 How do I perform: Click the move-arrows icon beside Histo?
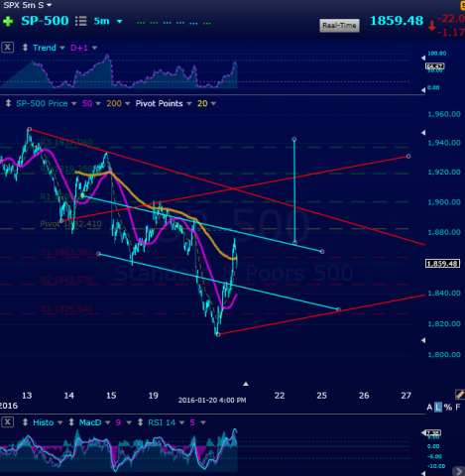[25, 422]
